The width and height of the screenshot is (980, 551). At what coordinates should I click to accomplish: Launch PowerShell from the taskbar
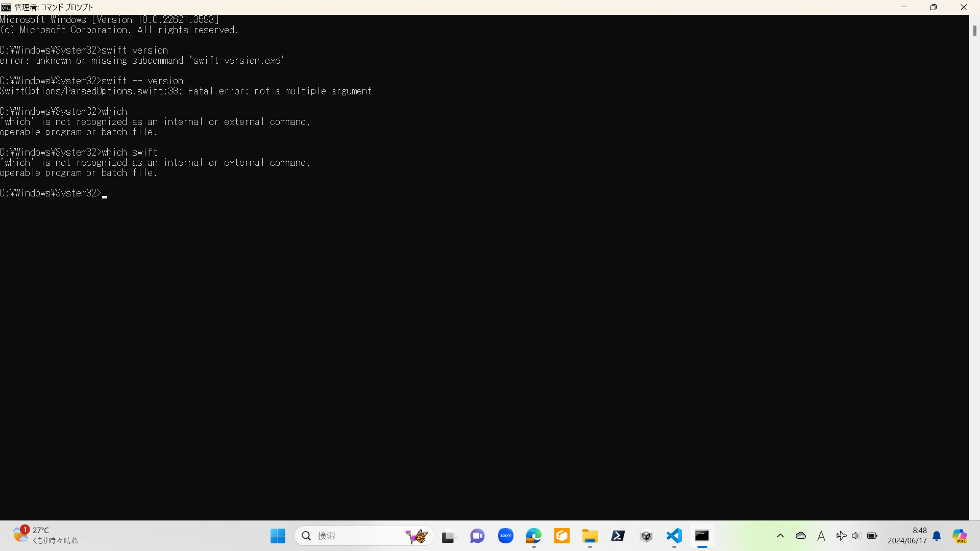[x=618, y=536]
